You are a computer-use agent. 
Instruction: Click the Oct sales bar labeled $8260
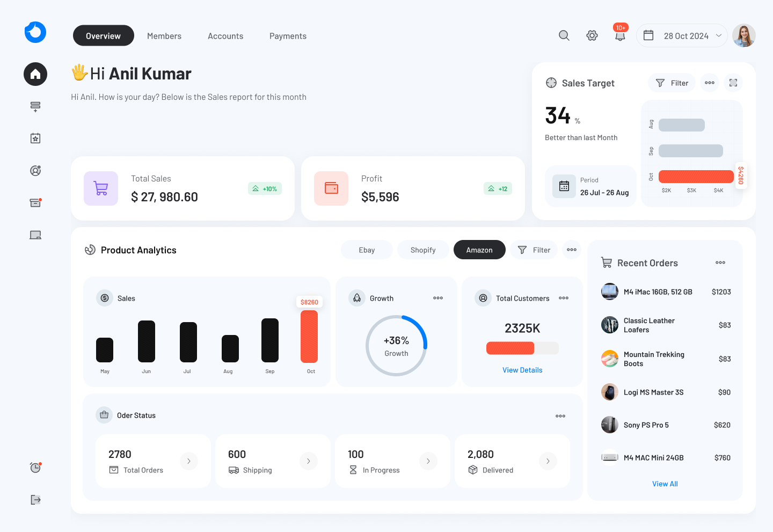click(309, 337)
